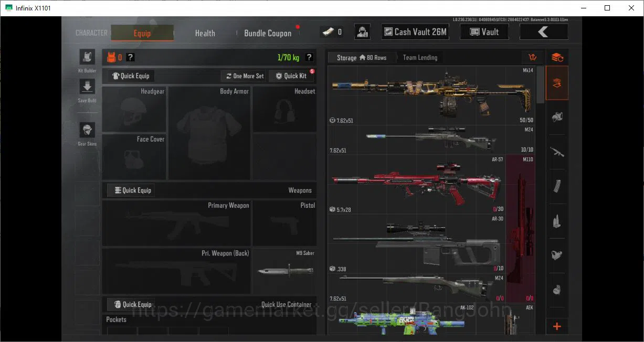Filter storage by ammo bullets category

[x=557, y=221]
